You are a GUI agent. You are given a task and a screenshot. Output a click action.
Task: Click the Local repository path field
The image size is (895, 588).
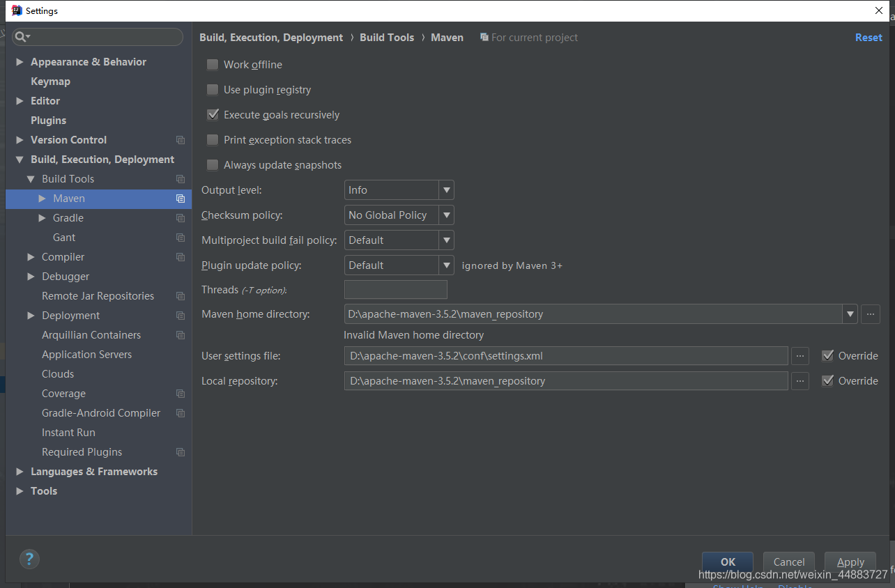coord(566,381)
